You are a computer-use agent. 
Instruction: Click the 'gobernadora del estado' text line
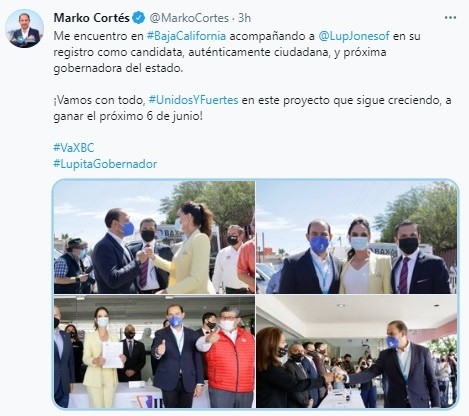click(x=118, y=68)
